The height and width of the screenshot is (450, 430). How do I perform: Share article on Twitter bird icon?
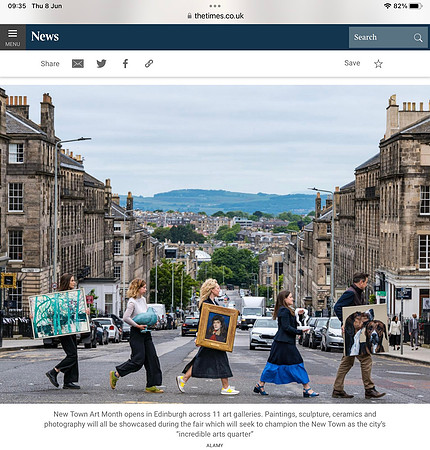pyautogui.click(x=101, y=63)
